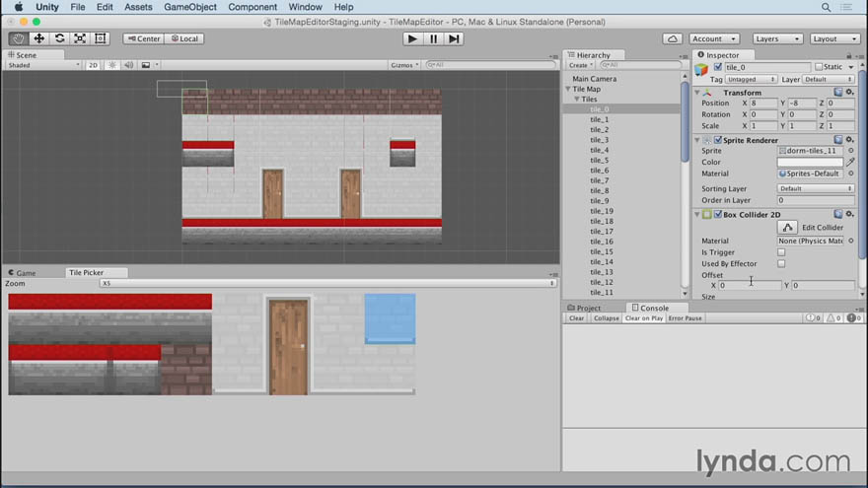868x488 pixels.
Task: Select the Scale tool
Action: point(80,38)
